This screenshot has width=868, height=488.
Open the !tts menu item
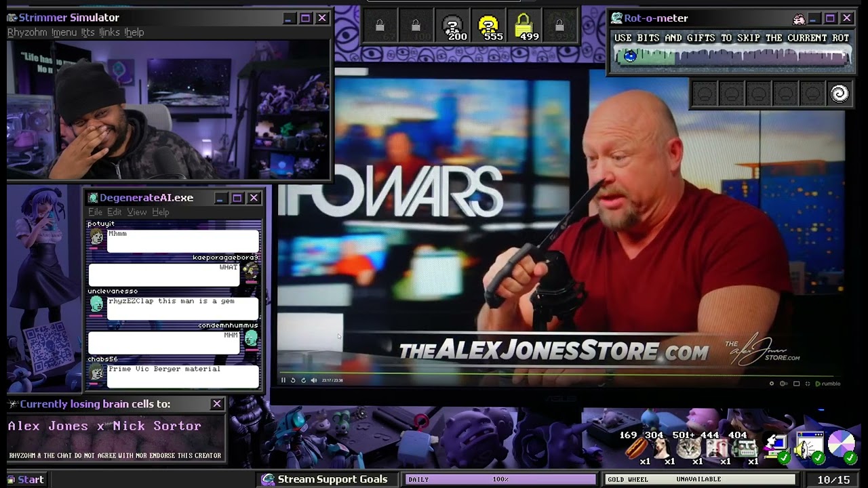click(87, 32)
